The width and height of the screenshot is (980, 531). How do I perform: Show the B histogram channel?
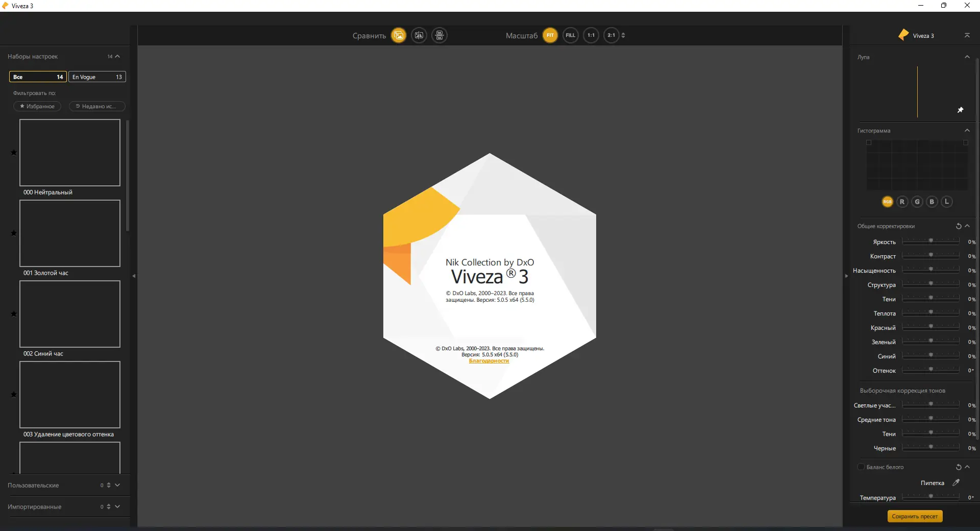(x=932, y=202)
